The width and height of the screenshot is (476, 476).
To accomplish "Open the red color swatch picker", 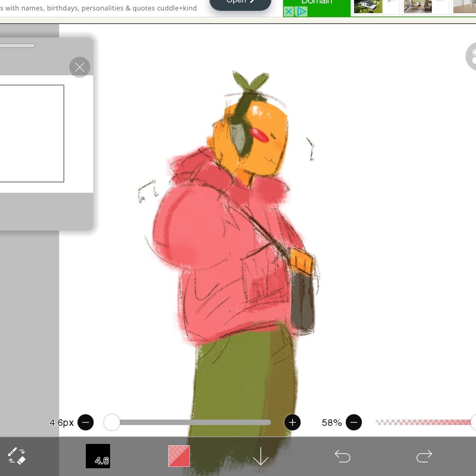I will point(179,456).
